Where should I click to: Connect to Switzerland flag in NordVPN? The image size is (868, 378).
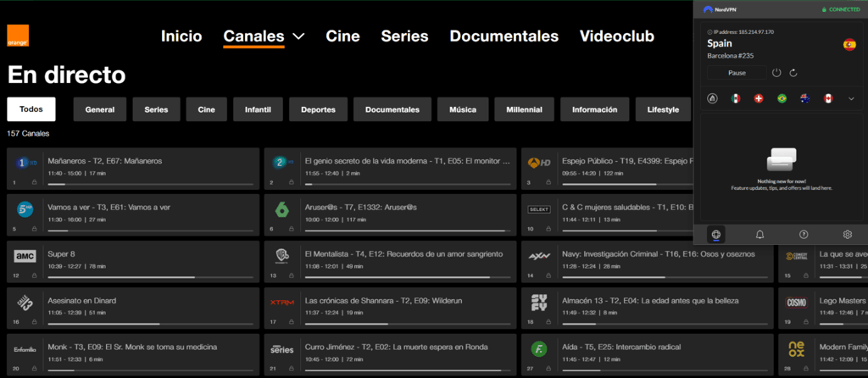tap(759, 98)
